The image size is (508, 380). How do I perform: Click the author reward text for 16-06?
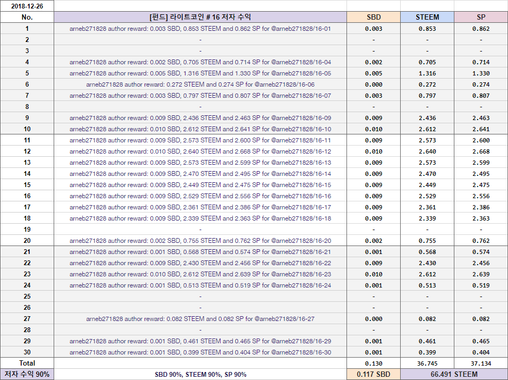click(x=200, y=84)
